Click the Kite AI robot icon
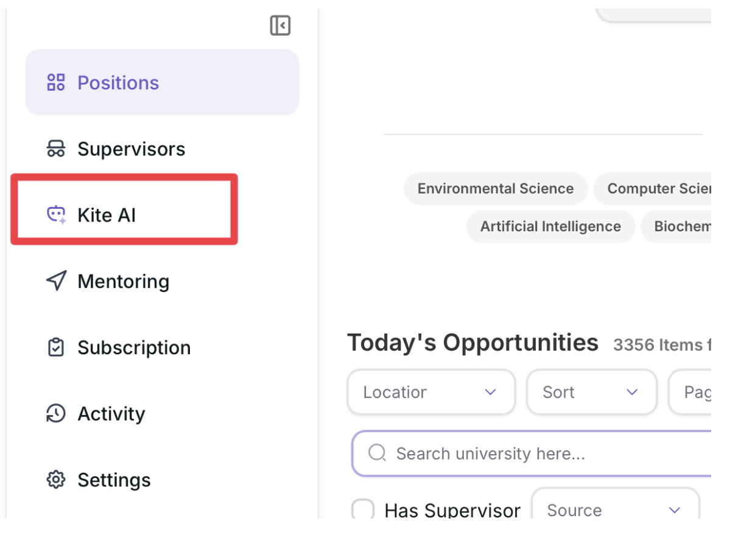Image resolution: width=738 pixels, height=560 pixels. point(56,215)
